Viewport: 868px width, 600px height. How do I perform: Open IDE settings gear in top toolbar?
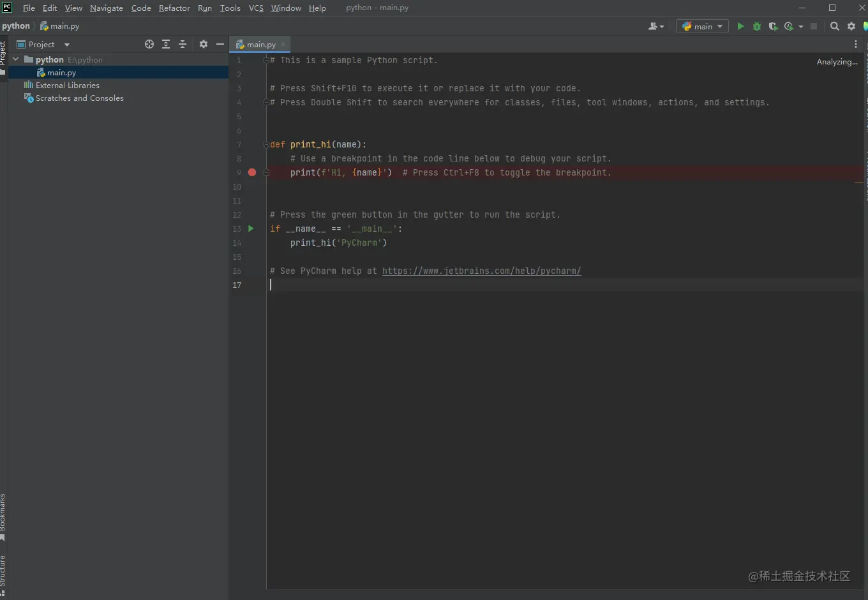pyautogui.click(x=851, y=26)
